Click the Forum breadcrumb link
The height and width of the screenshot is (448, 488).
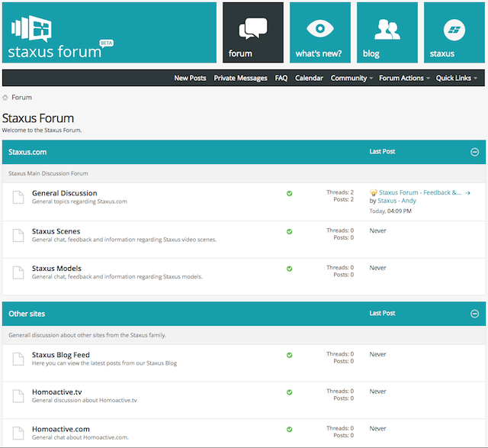pyautogui.click(x=21, y=98)
